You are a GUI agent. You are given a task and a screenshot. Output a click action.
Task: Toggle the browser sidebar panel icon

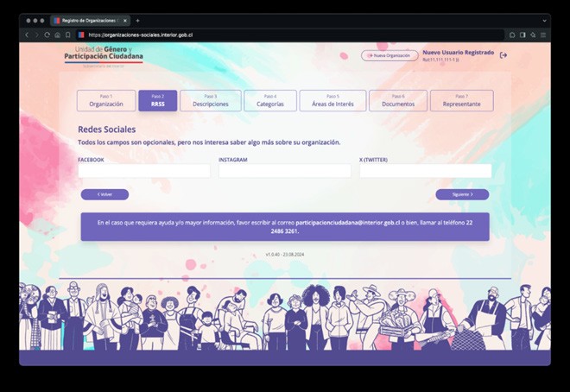[x=522, y=35]
